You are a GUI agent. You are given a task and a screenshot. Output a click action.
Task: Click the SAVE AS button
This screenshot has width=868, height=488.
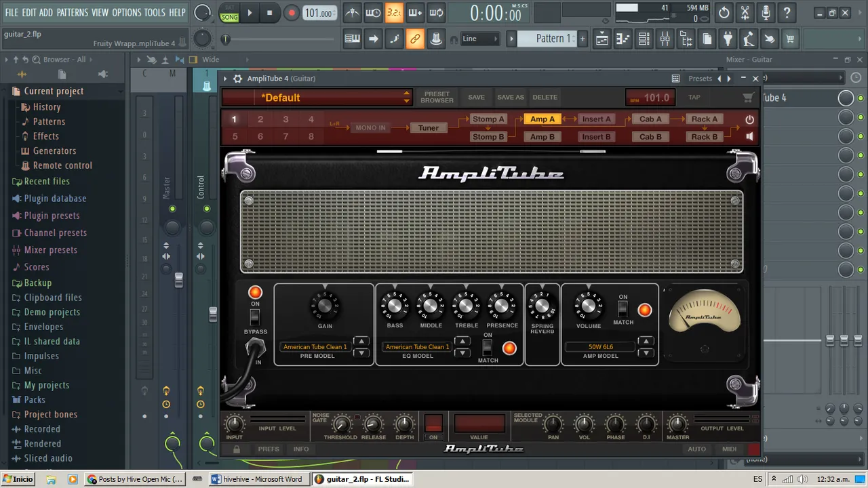coord(511,98)
